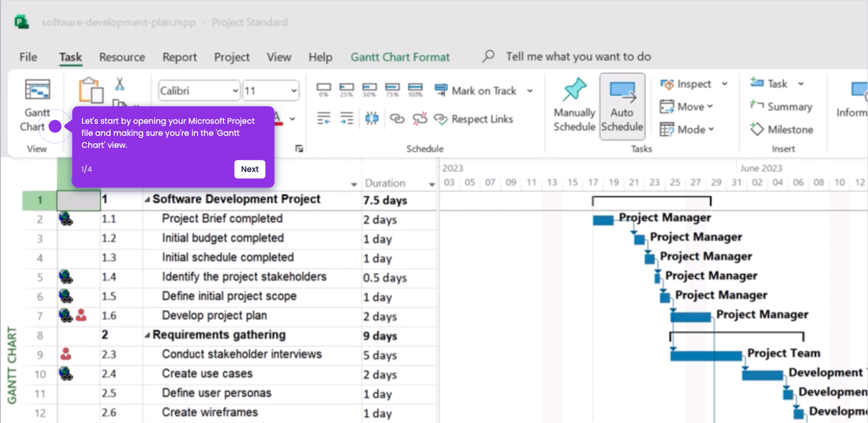Click the Tell me what you want to do box
The height and width of the screenshot is (423, 868).
(x=579, y=56)
